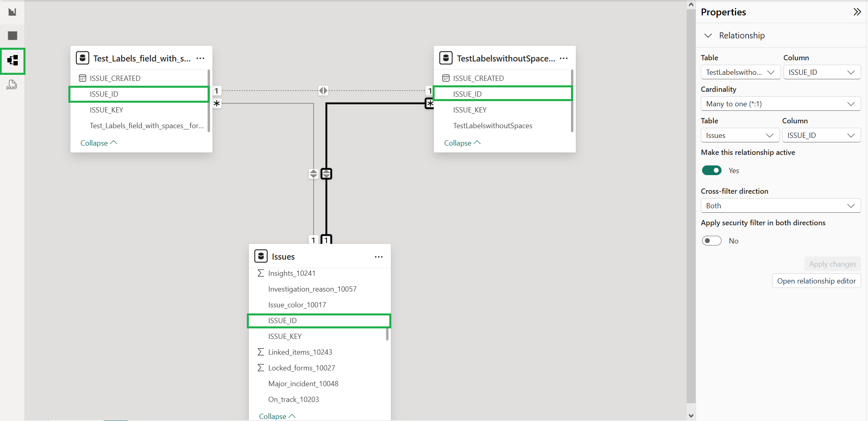The width and height of the screenshot is (868, 421).
Task: Click the Apply changes button
Action: pos(832,264)
